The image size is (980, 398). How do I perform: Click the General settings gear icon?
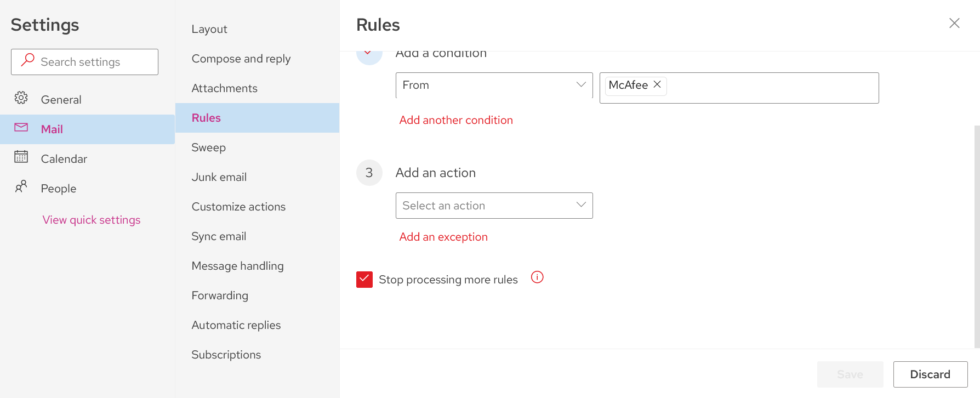tap(21, 99)
